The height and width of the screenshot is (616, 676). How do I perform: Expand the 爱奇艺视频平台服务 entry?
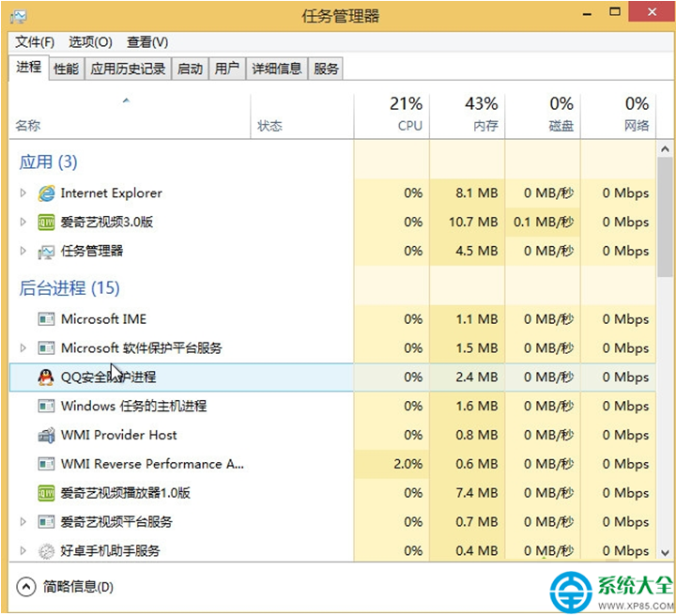(23, 522)
